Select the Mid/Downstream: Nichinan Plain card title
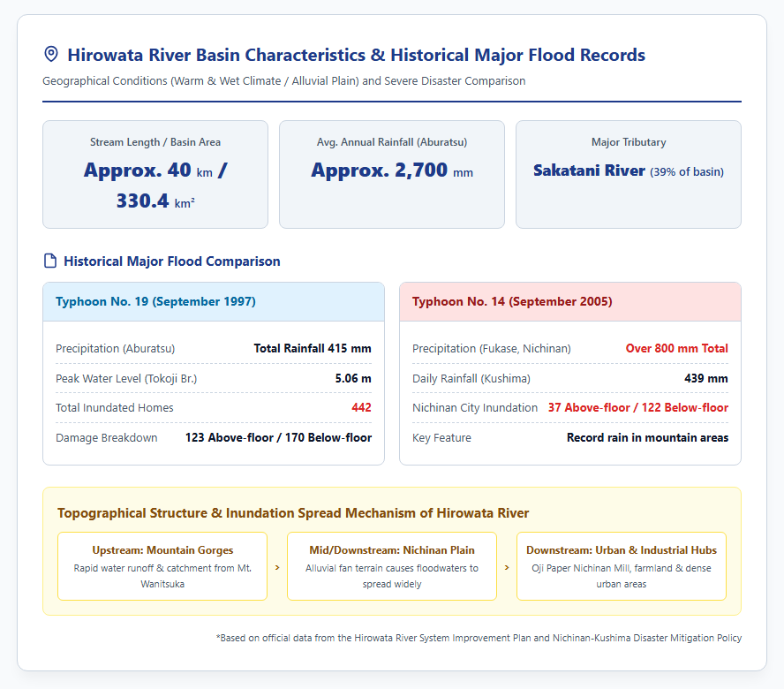Image resolution: width=784 pixels, height=689 pixels. pos(392,550)
